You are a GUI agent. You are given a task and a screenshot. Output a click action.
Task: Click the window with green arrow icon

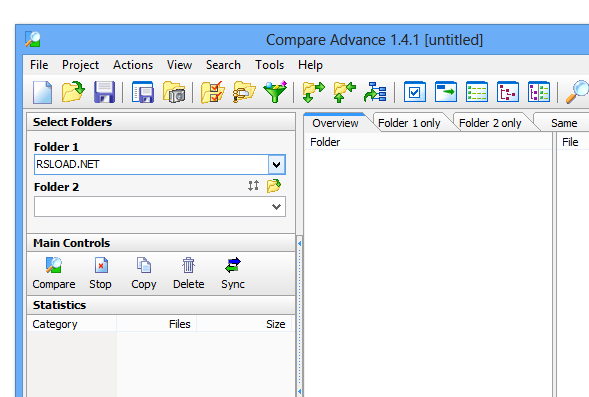pyautogui.click(x=446, y=92)
